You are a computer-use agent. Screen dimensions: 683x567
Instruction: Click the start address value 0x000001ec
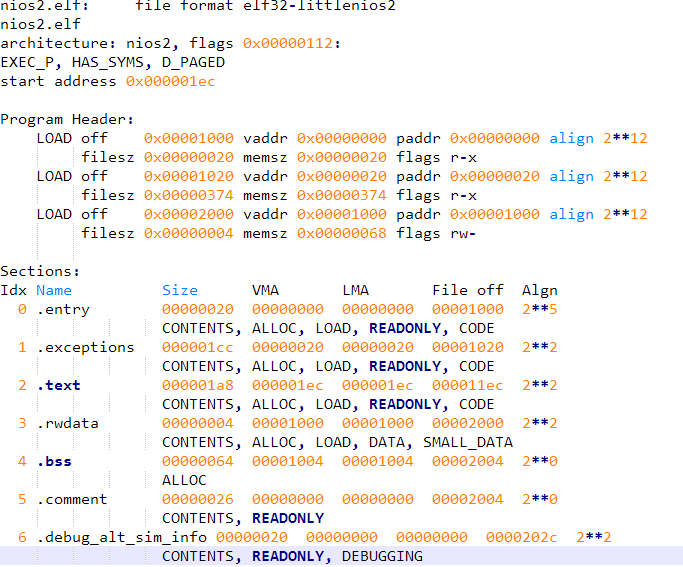[170, 81]
